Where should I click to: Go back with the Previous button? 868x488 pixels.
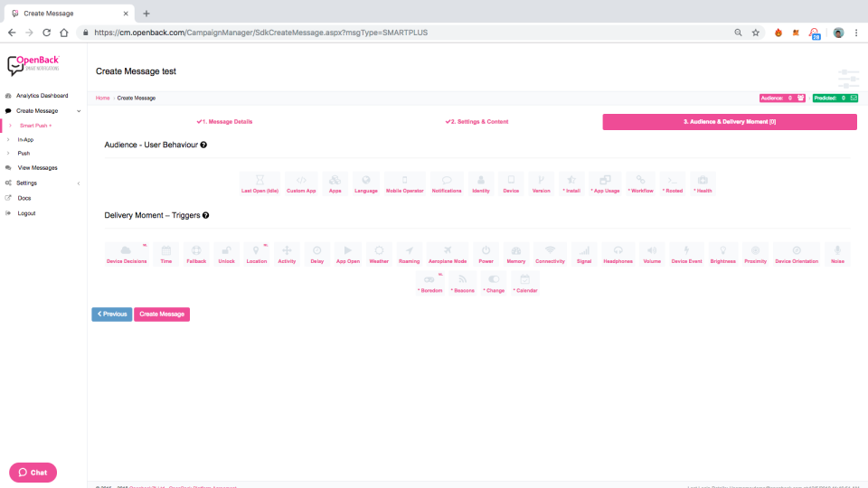pos(112,314)
